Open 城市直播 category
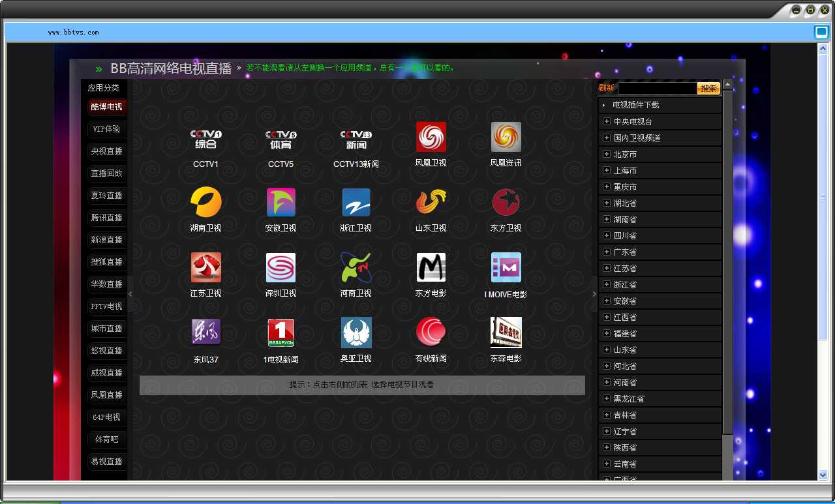 tap(106, 329)
